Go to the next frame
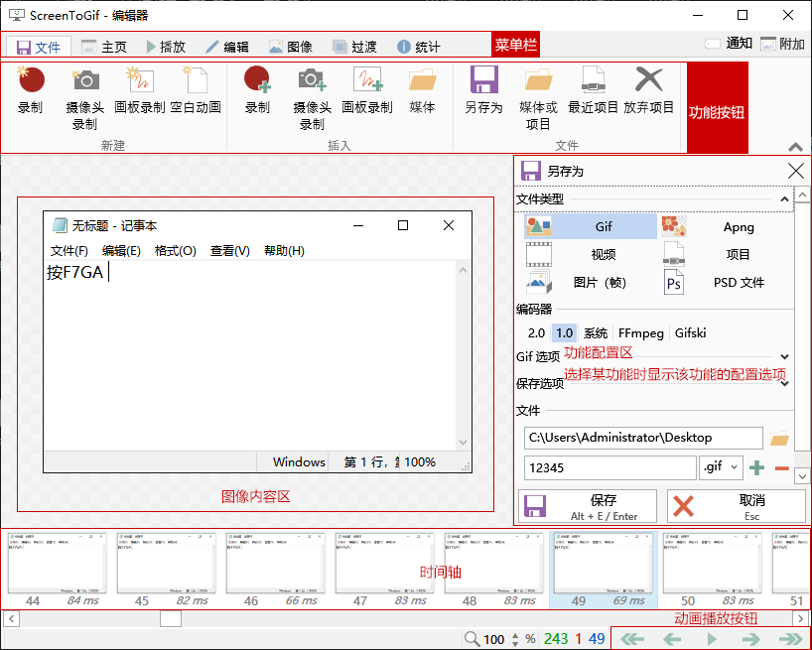 pyautogui.click(x=750, y=639)
